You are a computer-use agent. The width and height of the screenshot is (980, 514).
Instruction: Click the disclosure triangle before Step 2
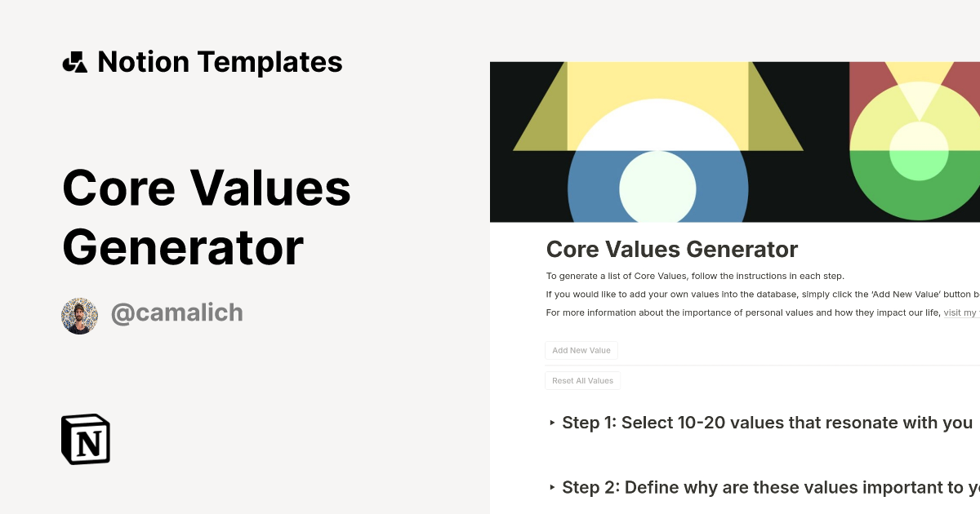point(552,487)
